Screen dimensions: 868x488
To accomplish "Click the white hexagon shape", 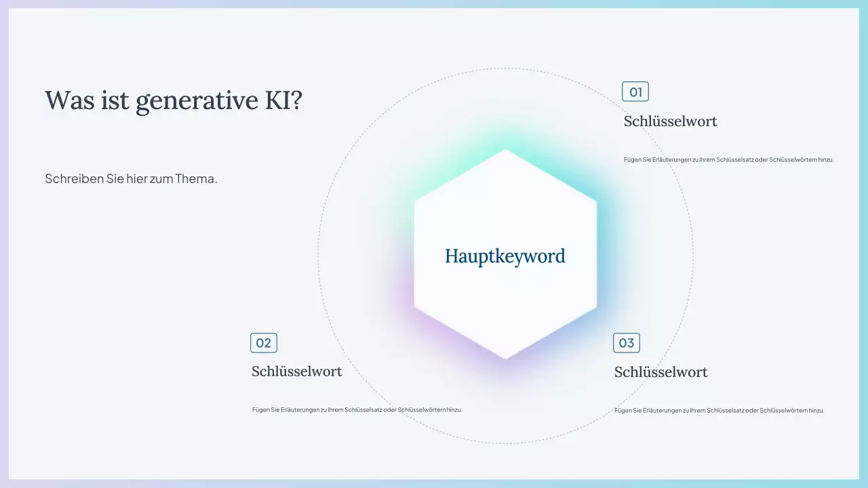I will [505, 203].
